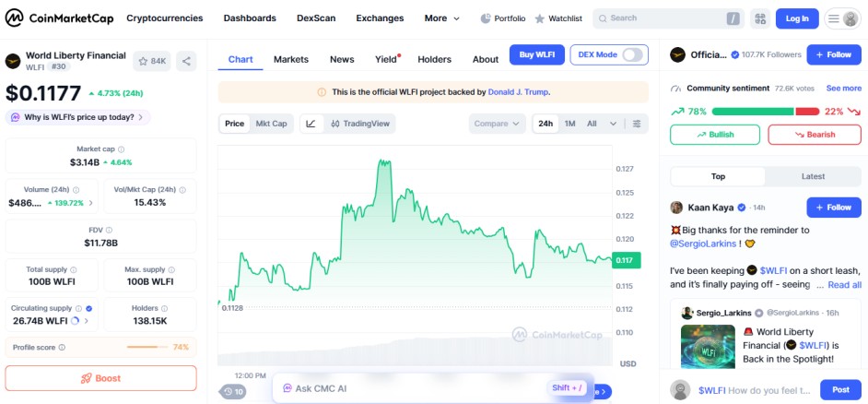Click the Holders info icon
The width and height of the screenshot is (868, 404).
point(164,308)
